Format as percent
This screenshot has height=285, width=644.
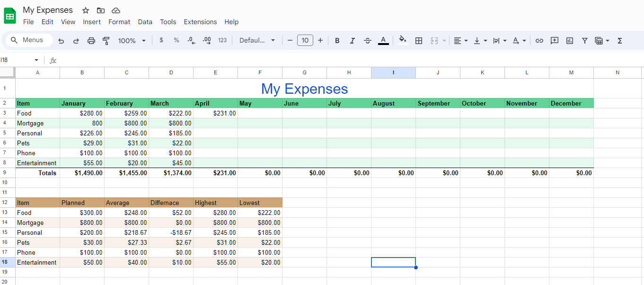click(x=176, y=40)
